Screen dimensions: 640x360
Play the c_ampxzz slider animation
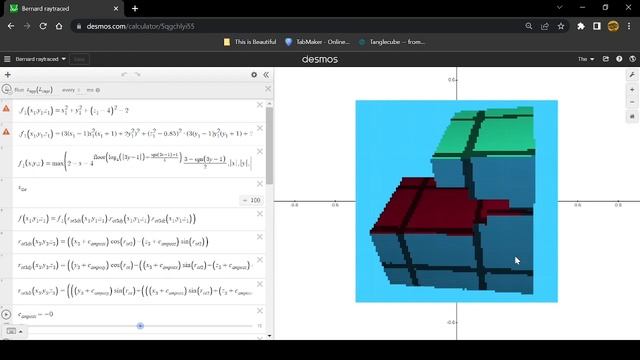coord(6,314)
